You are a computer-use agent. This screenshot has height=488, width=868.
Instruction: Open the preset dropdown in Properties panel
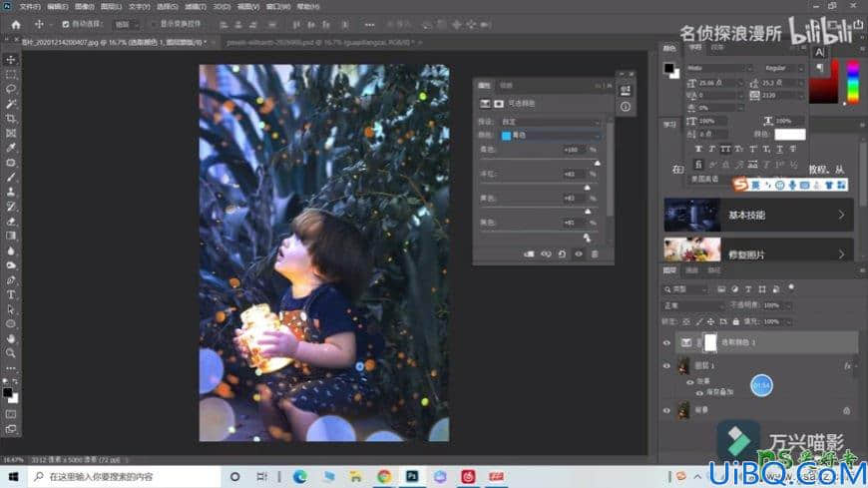(x=551, y=122)
